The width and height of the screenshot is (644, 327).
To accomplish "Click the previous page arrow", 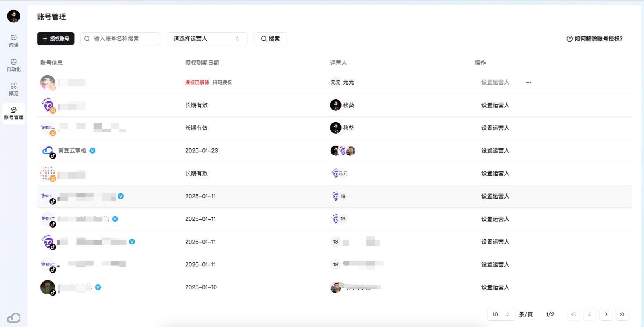I will (589, 314).
